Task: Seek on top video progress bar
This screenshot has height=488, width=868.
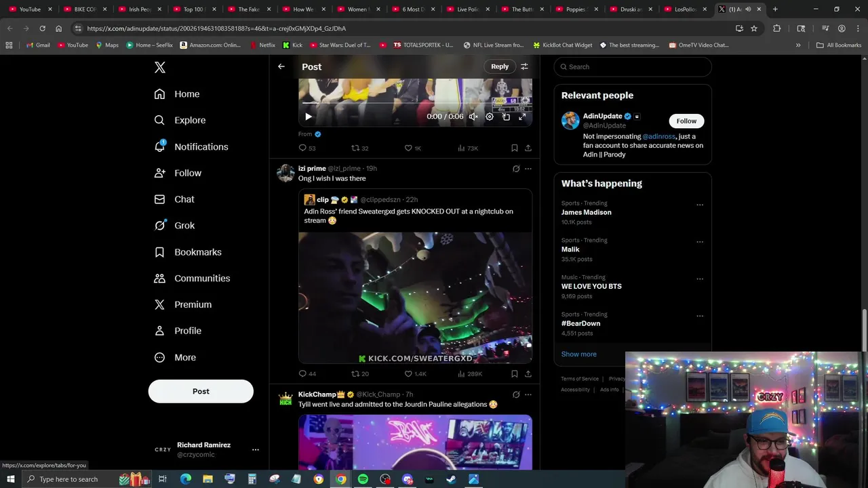Action: tap(415, 103)
